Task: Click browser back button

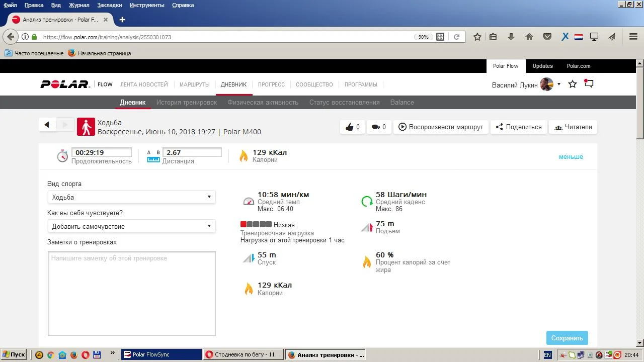Action: point(11,37)
